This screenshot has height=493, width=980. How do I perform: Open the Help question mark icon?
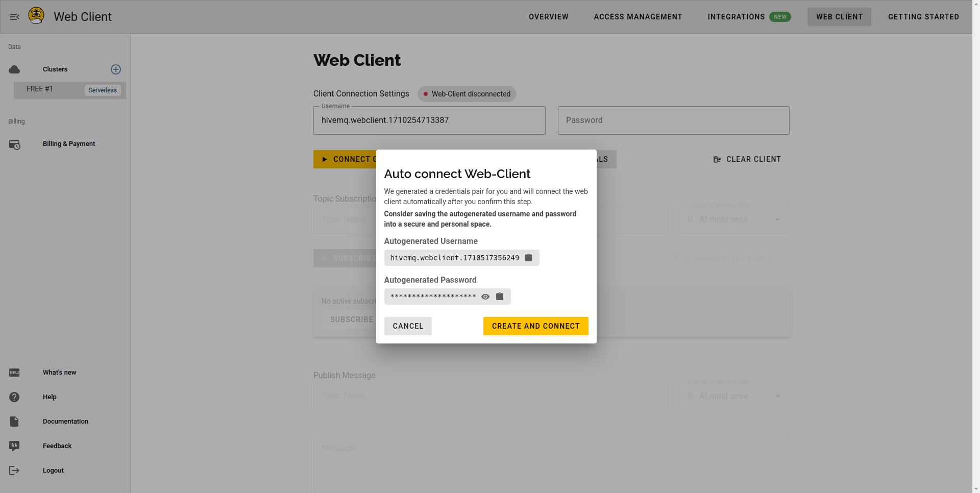[14, 397]
